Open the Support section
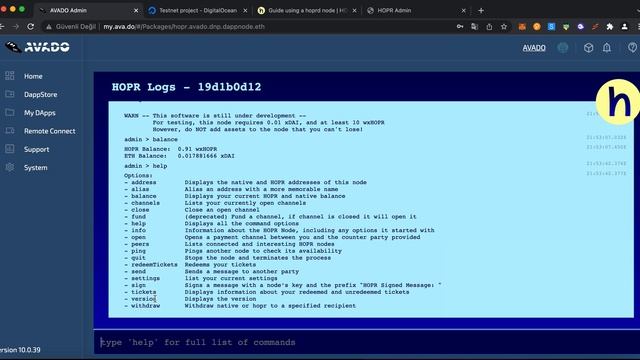640x360 pixels. click(x=36, y=149)
